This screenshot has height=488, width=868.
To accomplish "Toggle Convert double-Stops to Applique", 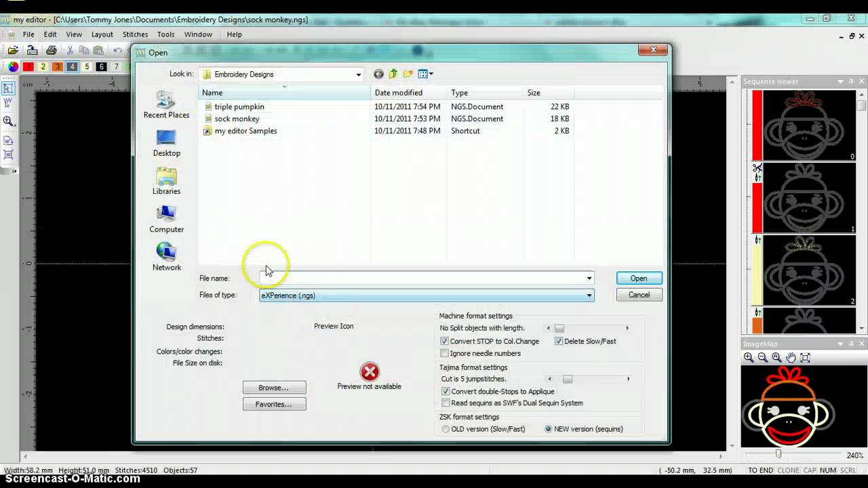I will point(445,391).
